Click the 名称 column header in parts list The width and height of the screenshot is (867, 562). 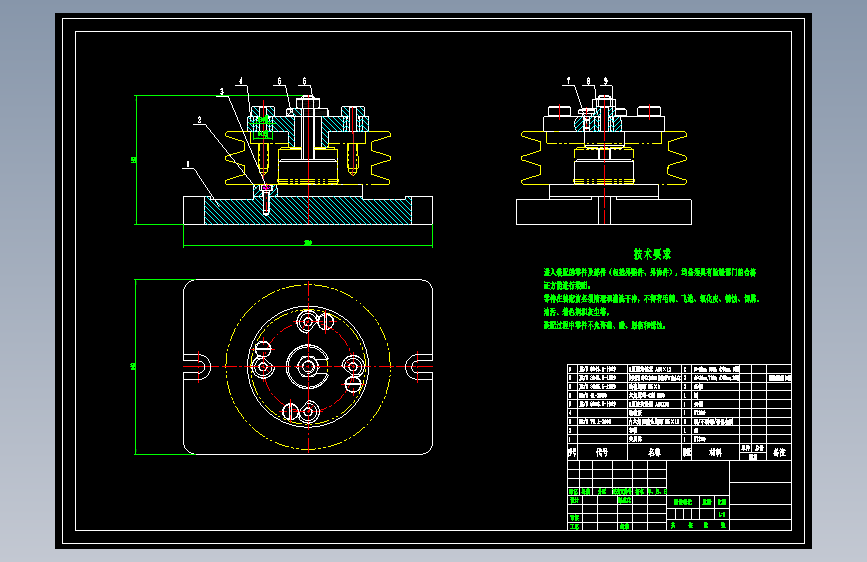point(655,452)
